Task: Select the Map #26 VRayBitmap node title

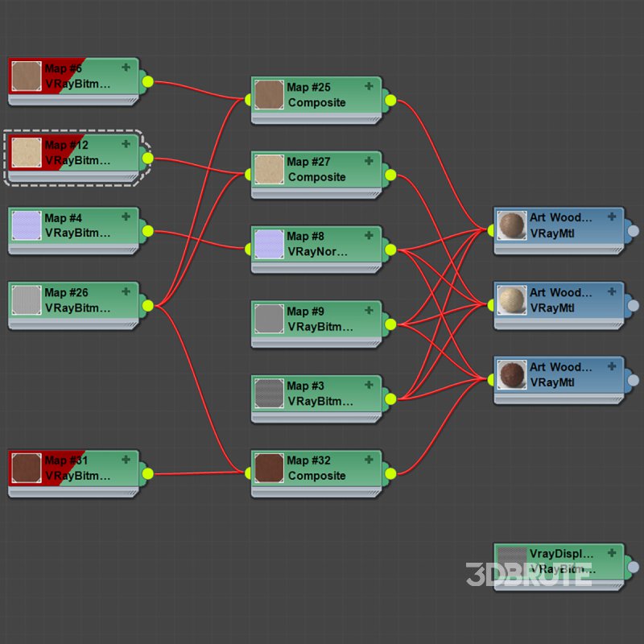Action: (67, 293)
